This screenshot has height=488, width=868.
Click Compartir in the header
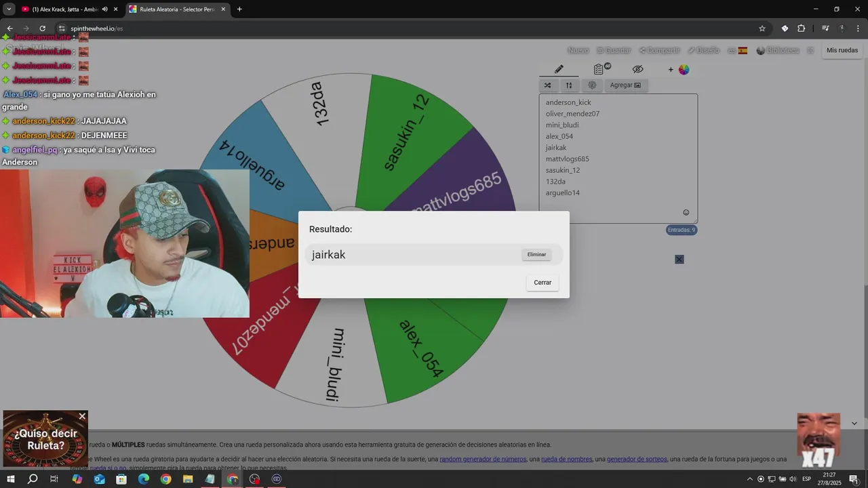pos(659,50)
